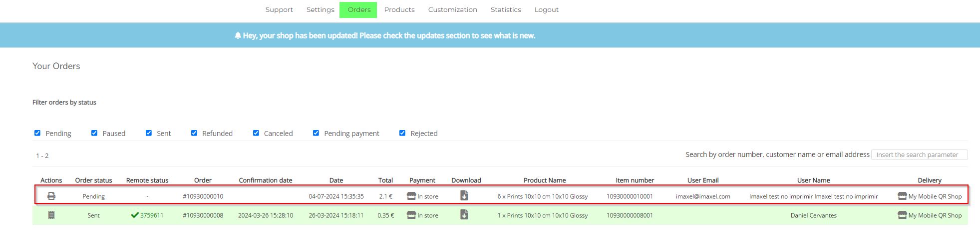Click the Logout link
The image size is (980, 231).
coord(546,9)
